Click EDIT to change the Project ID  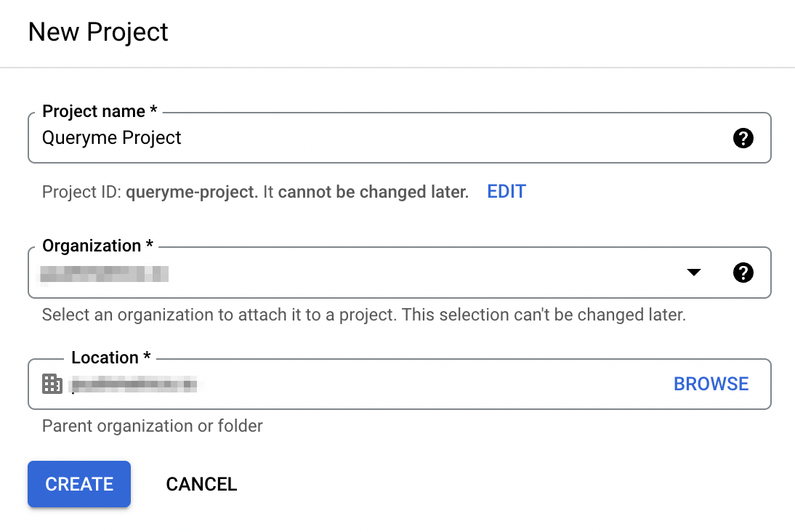[x=507, y=192]
